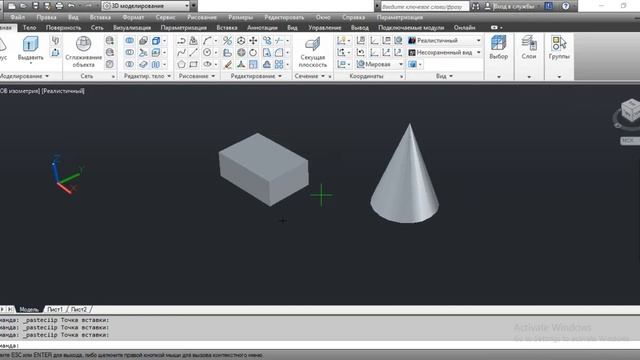Expand the Моделирование panel
This screenshot has width=640, height=360.
pos(24,76)
